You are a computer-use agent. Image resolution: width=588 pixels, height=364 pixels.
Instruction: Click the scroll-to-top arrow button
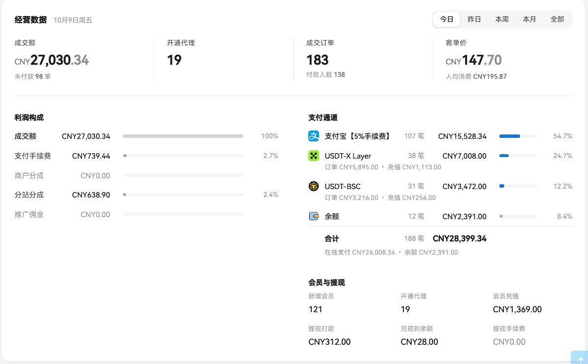tap(580, 359)
